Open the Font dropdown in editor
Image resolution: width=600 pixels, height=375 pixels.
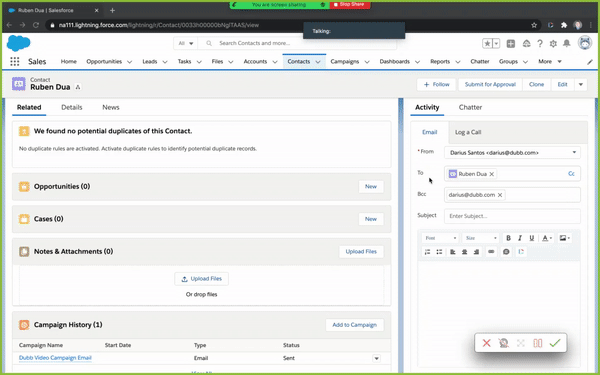(x=440, y=238)
